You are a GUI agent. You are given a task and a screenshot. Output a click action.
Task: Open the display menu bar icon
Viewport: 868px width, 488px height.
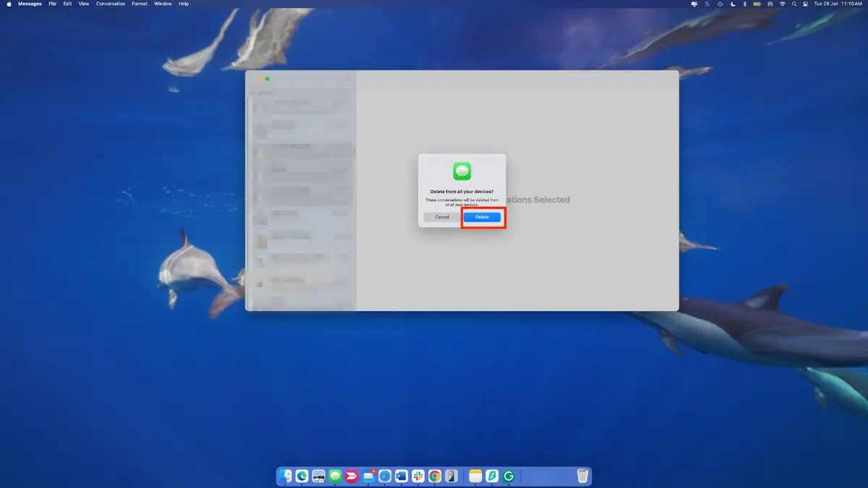pyautogui.click(x=694, y=4)
